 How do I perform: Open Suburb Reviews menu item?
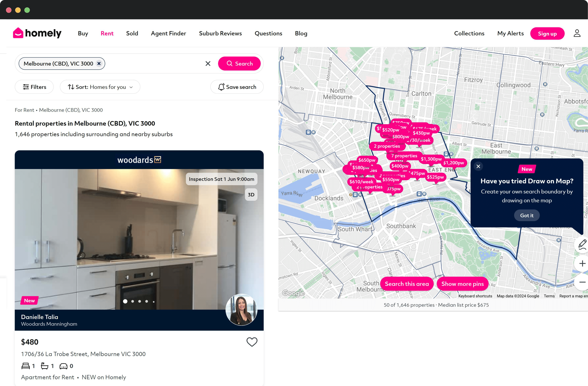point(220,33)
